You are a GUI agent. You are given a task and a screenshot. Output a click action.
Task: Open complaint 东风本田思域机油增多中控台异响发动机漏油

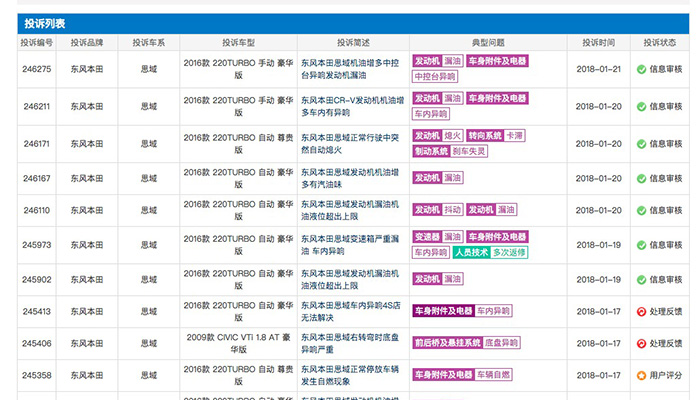(x=350, y=69)
